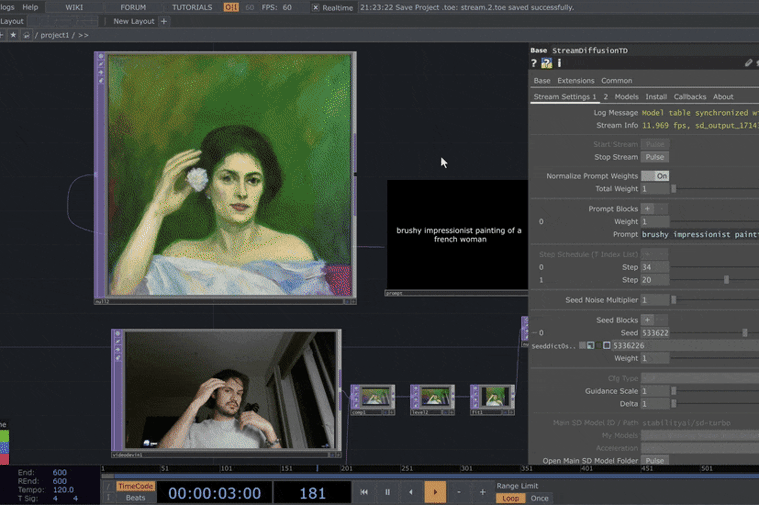Click the bookmark star icon in path bar
Screen dimensions: 759x505
point(13,35)
